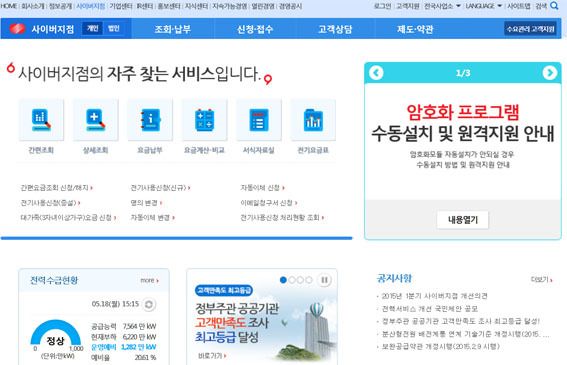Show fourth promotional banner slide dot

tap(308, 280)
